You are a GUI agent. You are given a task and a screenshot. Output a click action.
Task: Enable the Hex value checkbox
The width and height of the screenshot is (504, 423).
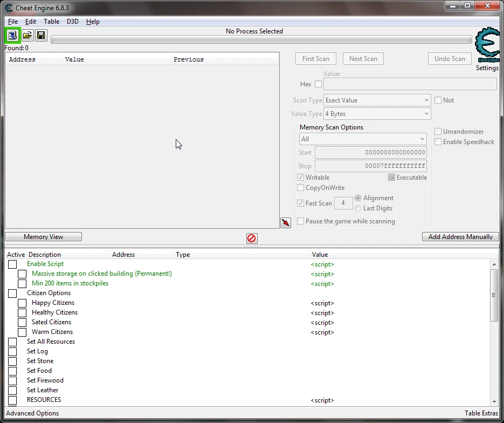317,84
